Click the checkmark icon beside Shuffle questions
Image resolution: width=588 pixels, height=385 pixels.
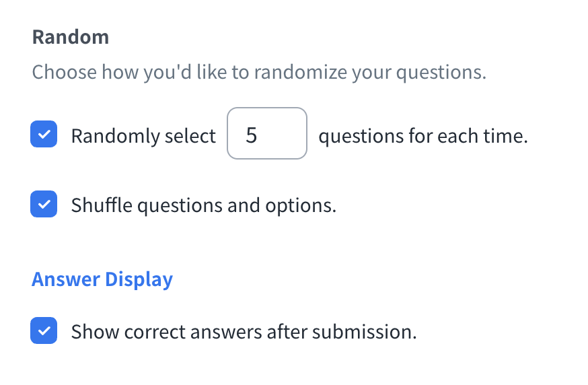(x=44, y=204)
